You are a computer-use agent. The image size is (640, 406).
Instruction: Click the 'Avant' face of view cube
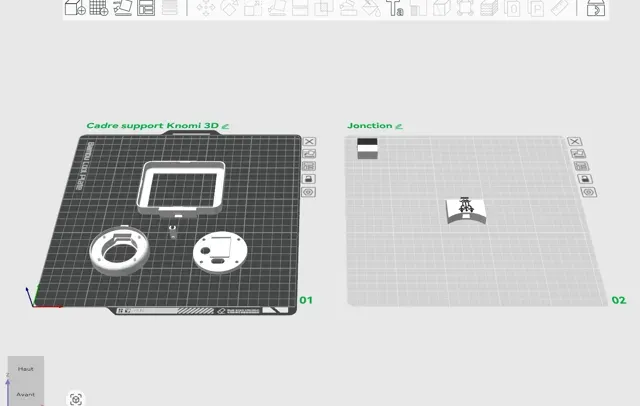coord(25,394)
